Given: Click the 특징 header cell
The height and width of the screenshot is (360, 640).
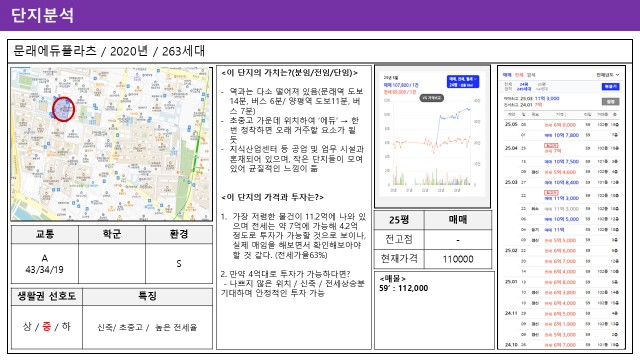Looking at the screenshot, I should pos(147,296).
